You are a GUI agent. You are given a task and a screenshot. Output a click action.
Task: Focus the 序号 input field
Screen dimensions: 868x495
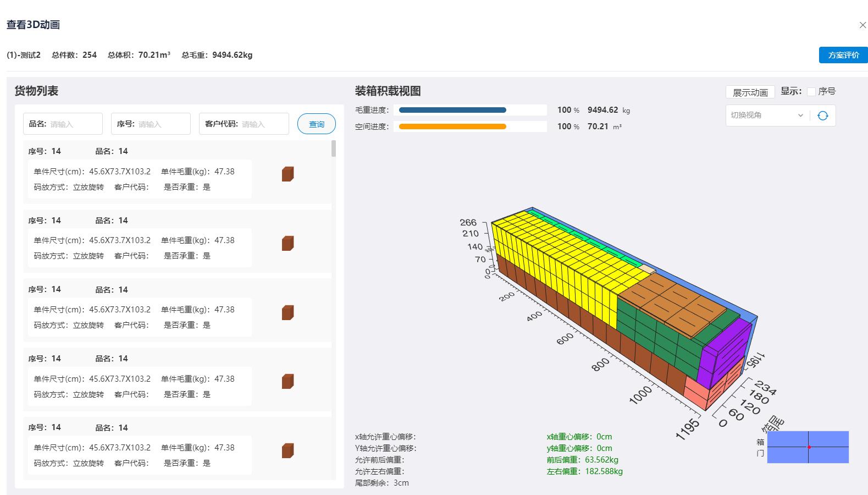(x=162, y=124)
